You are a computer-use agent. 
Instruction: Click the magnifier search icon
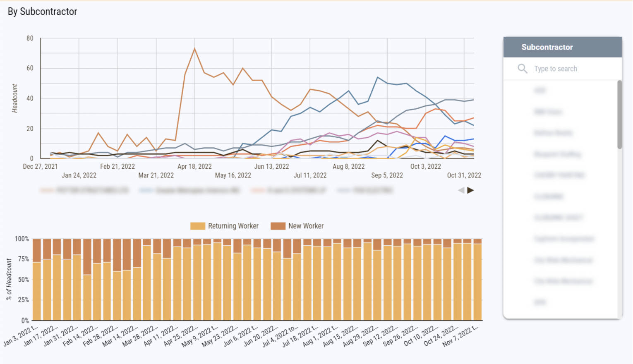(523, 69)
